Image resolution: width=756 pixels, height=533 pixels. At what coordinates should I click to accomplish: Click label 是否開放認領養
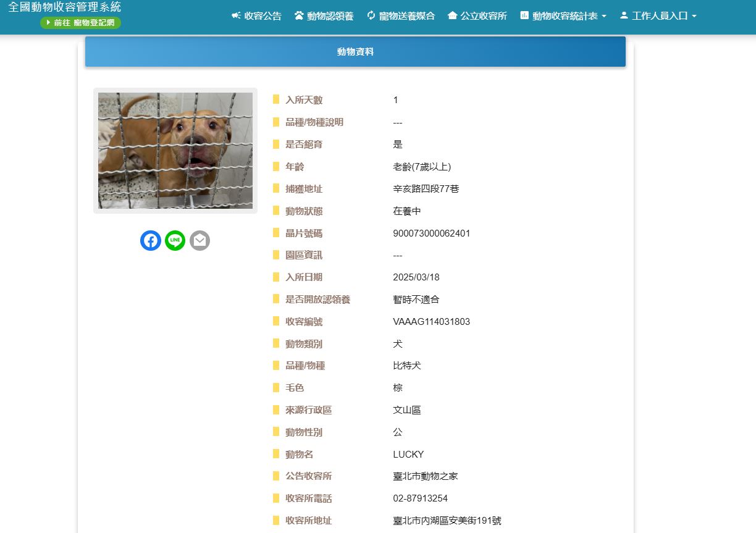point(318,300)
